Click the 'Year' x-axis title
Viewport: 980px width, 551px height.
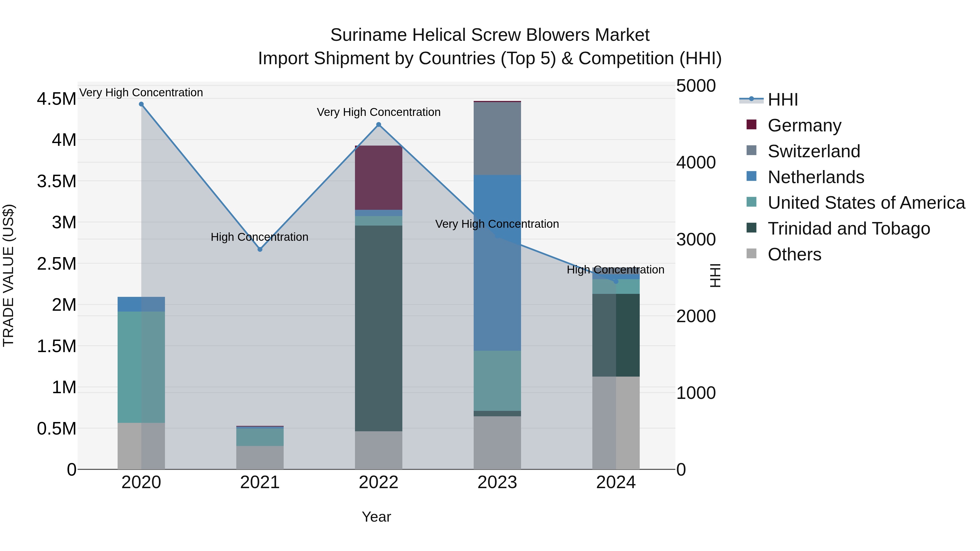376,517
